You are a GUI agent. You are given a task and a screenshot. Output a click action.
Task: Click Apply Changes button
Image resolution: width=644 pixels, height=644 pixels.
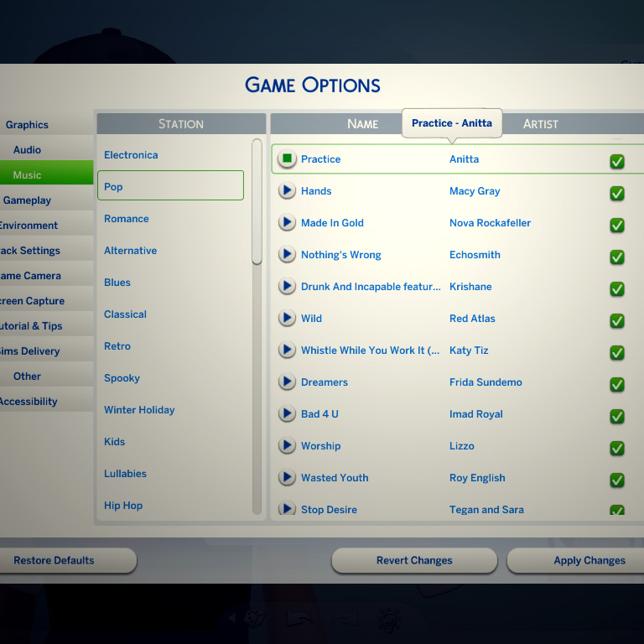click(x=576, y=560)
